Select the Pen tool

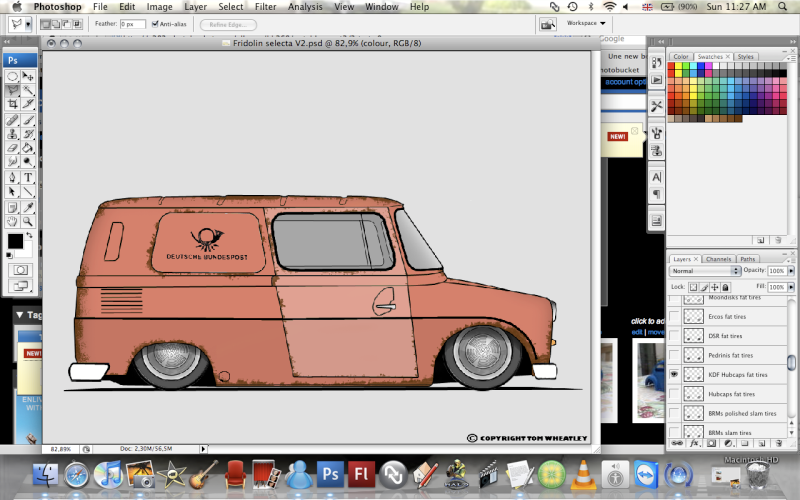[x=12, y=178]
